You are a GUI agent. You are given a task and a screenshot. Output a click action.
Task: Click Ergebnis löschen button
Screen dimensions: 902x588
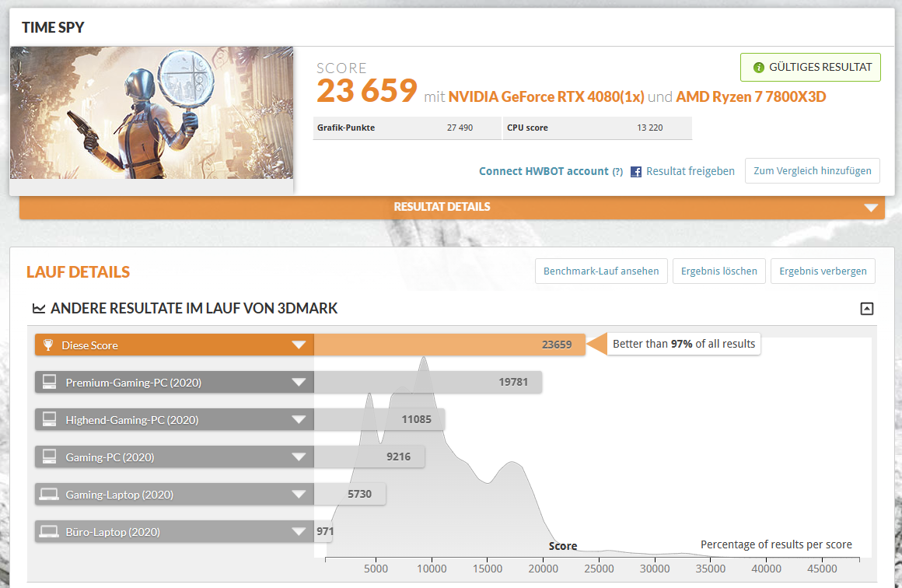point(719,271)
